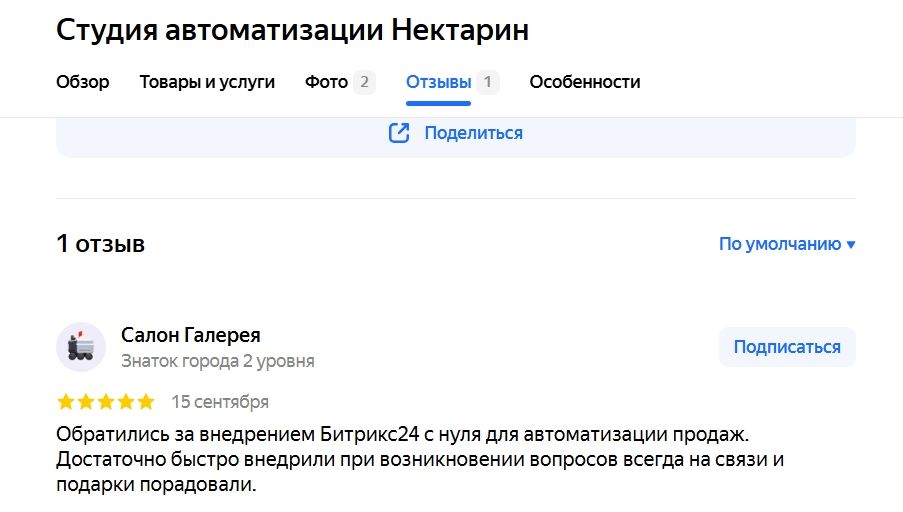
Task: Click the Знаток города 2 уровня label
Action: 218,360
